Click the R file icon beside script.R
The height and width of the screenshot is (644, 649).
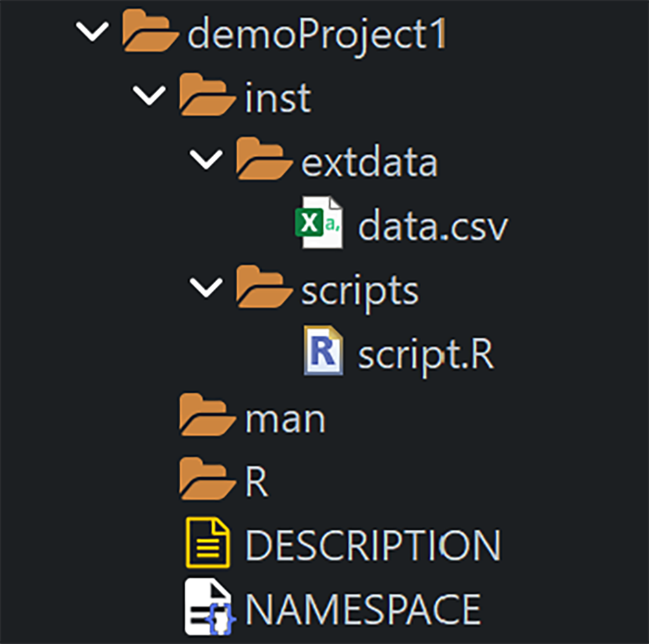pos(323,352)
